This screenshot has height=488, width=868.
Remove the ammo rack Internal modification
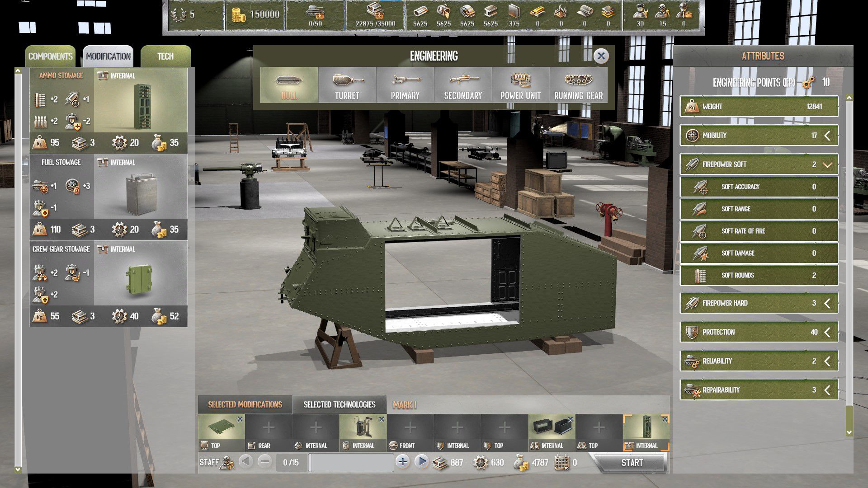tap(665, 420)
